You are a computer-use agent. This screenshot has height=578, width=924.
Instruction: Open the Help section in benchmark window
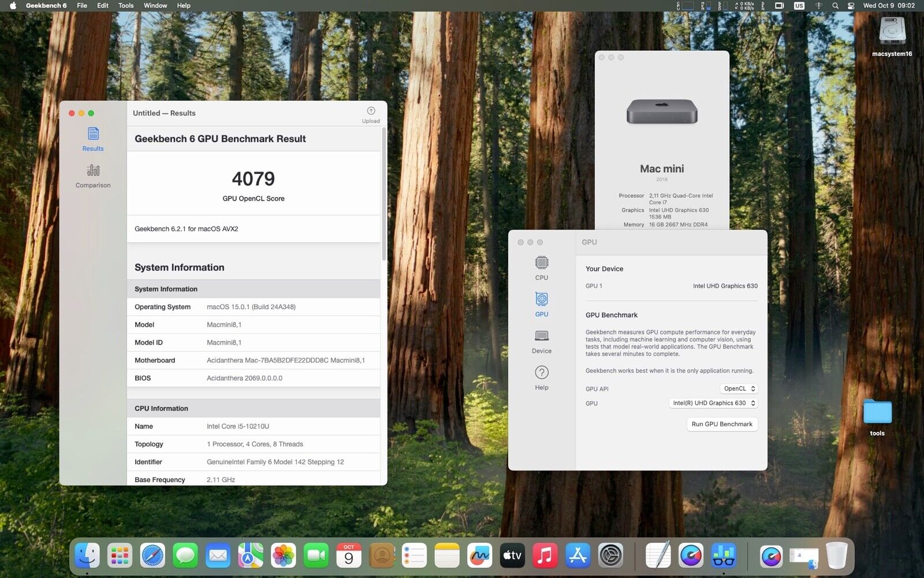[542, 378]
